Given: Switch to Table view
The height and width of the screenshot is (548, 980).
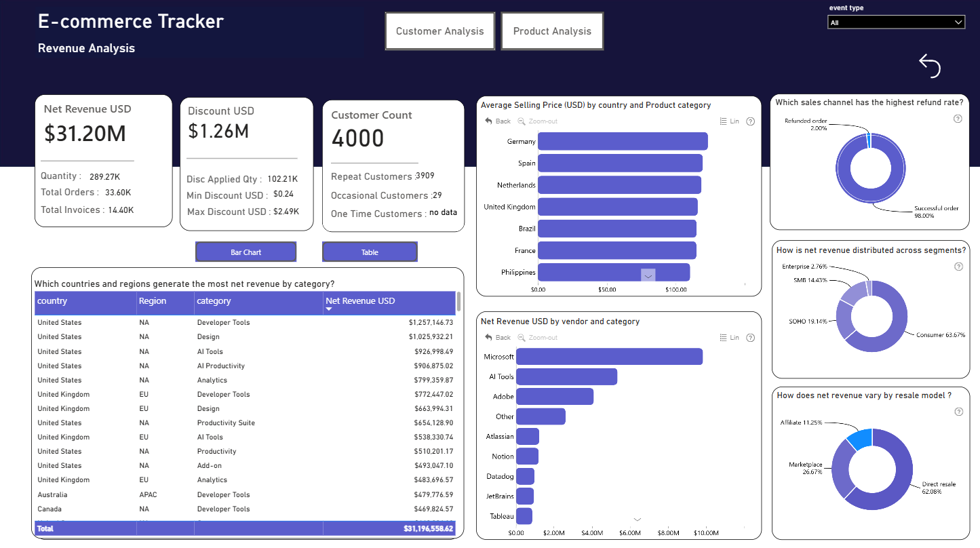Looking at the screenshot, I should tap(370, 252).
